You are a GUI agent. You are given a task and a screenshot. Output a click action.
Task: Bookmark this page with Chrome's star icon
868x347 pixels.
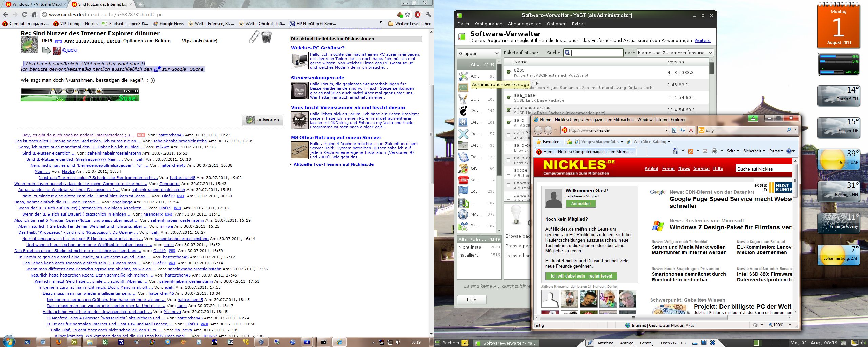click(x=407, y=14)
